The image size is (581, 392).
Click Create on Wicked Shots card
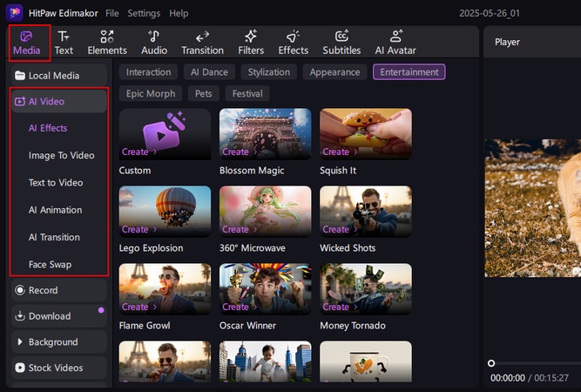340,229
